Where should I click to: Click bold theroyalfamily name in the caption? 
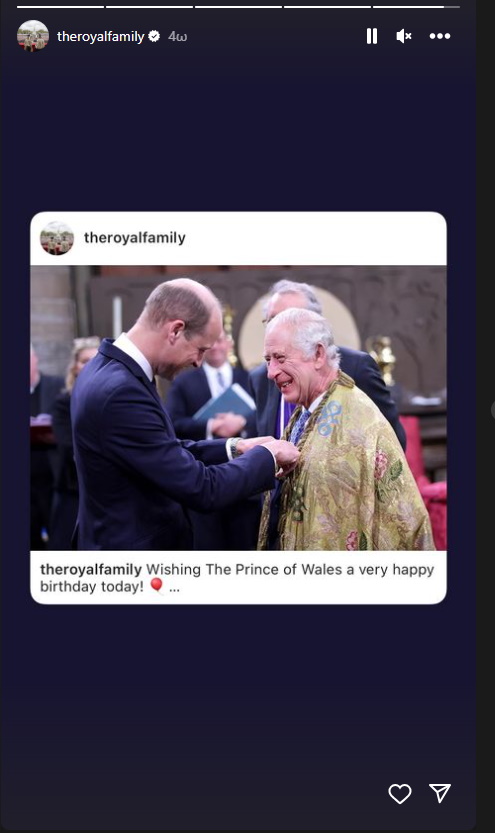[91, 570]
